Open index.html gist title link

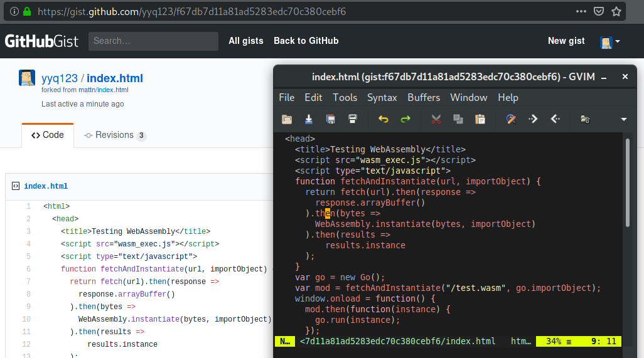[x=115, y=78]
